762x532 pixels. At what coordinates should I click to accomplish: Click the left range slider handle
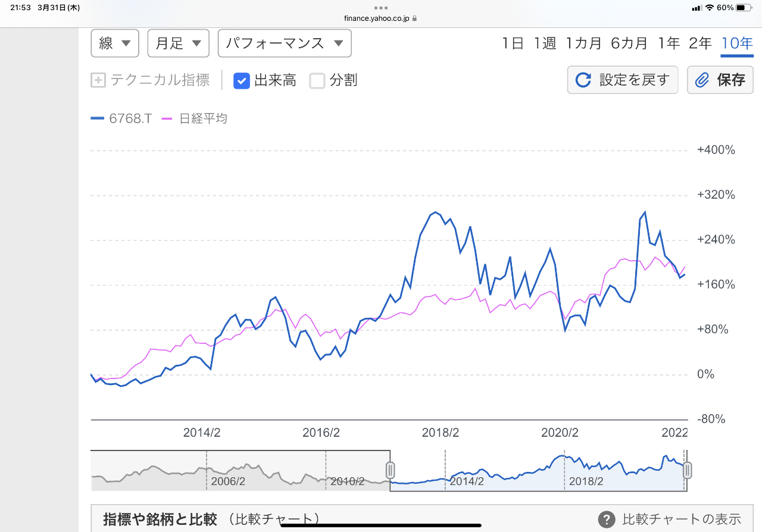click(391, 470)
